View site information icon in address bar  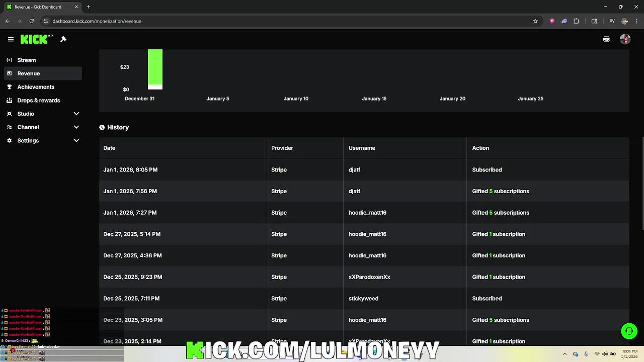pyautogui.click(x=46, y=21)
